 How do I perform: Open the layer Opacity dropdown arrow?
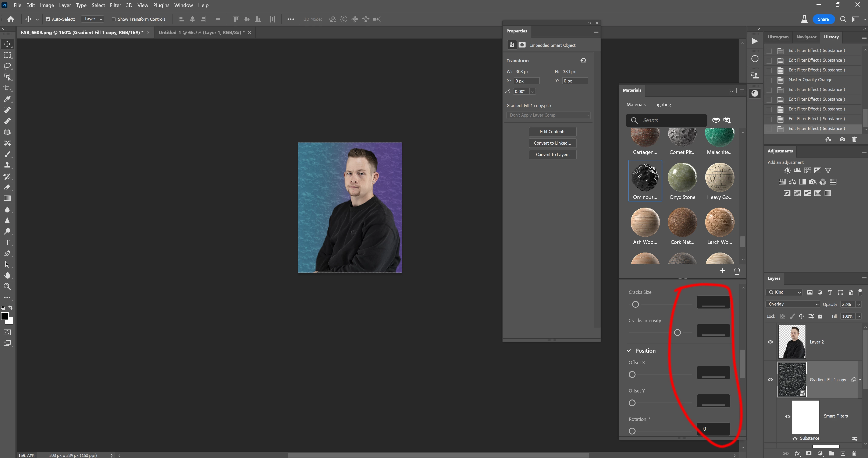tap(858, 304)
